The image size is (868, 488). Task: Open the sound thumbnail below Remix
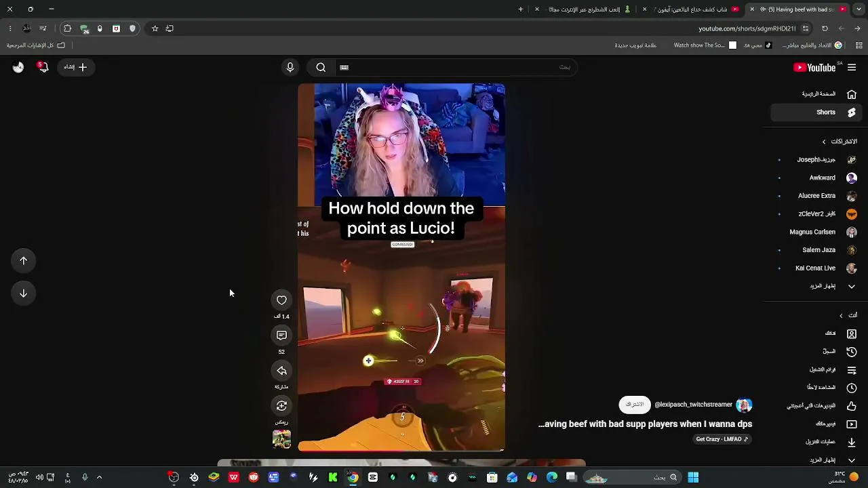[x=281, y=439]
